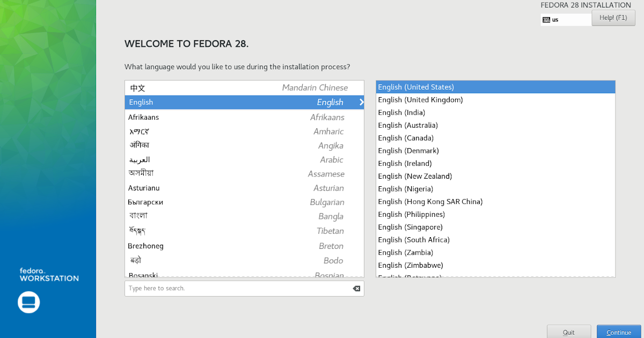Pick English (New Zealand) locale
Viewport: 644px width, 338px height.
click(495, 177)
